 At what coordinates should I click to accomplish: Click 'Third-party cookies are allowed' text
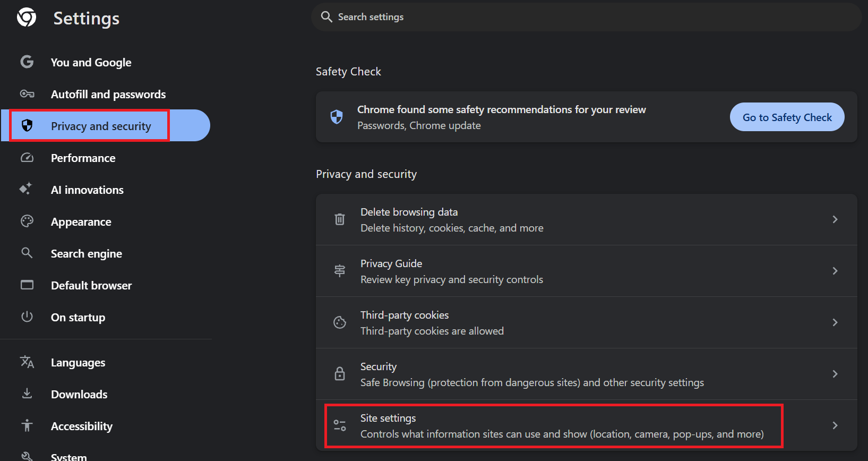432,331
